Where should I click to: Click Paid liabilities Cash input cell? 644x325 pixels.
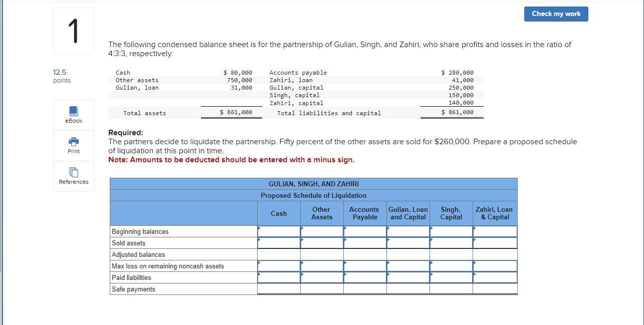point(279,277)
